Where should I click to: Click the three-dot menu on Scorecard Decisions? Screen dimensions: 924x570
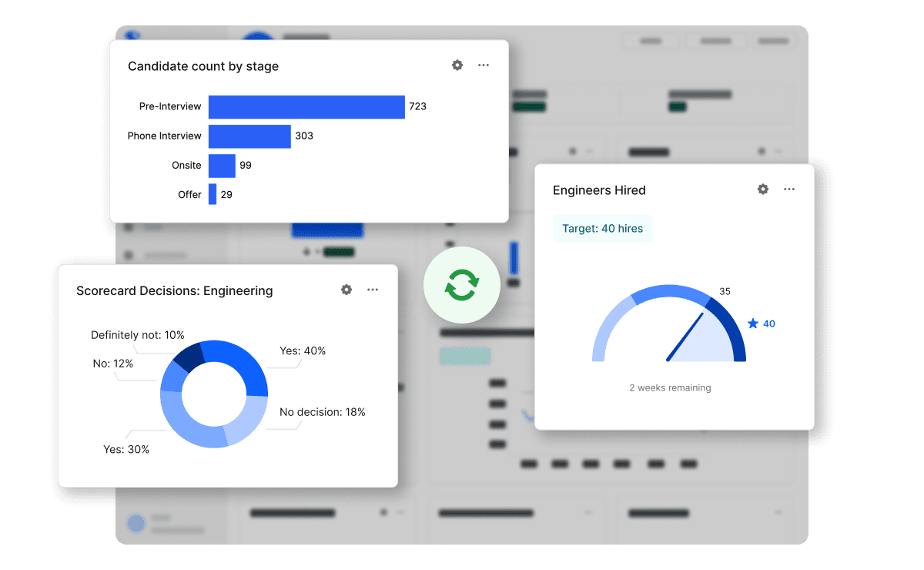(x=373, y=290)
